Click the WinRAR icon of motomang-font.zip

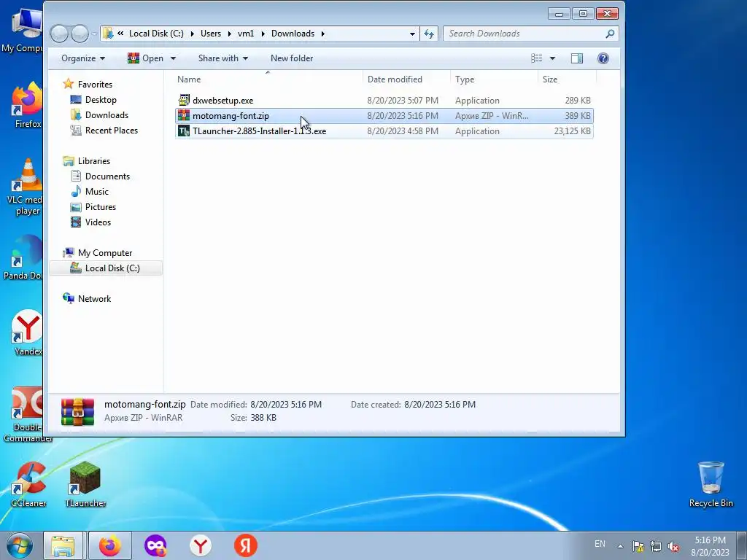[184, 115]
